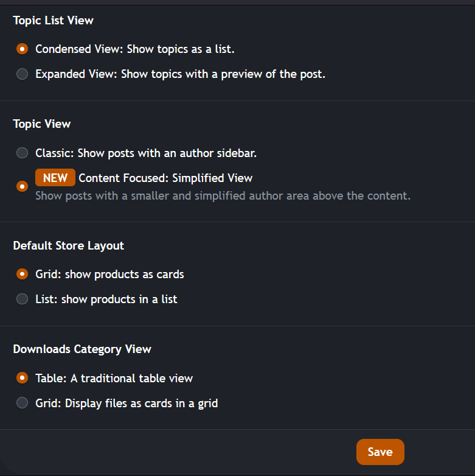Click 'Content Focused: Simplified View' label text
The image size is (475, 476).
coord(165,178)
